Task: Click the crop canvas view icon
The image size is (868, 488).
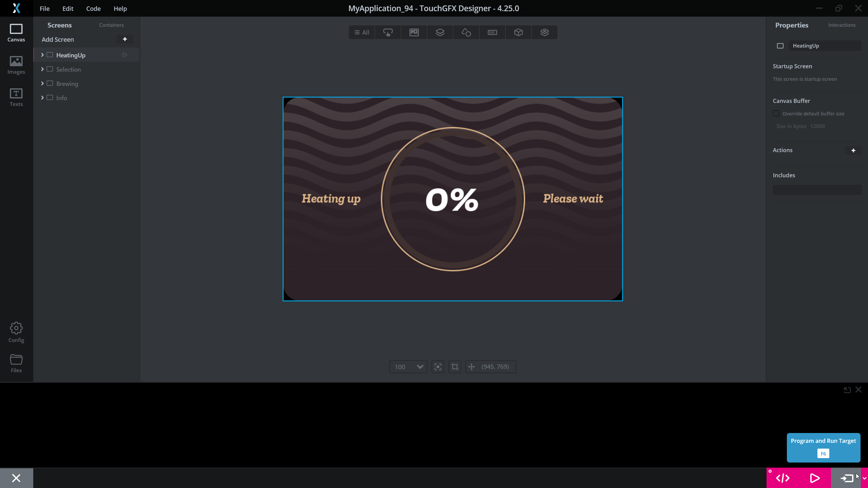Action: [x=455, y=367]
